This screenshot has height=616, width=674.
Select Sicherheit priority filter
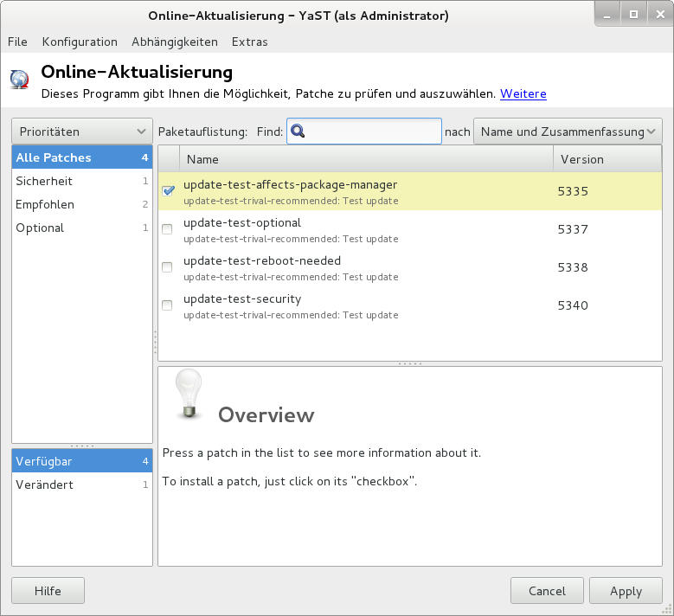(x=82, y=181)
